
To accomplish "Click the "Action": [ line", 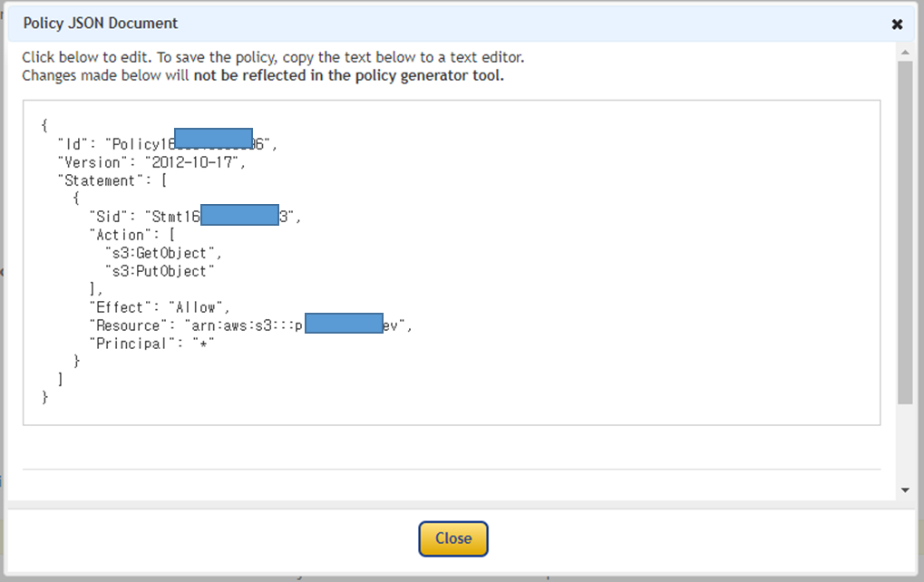I will 132,235.
